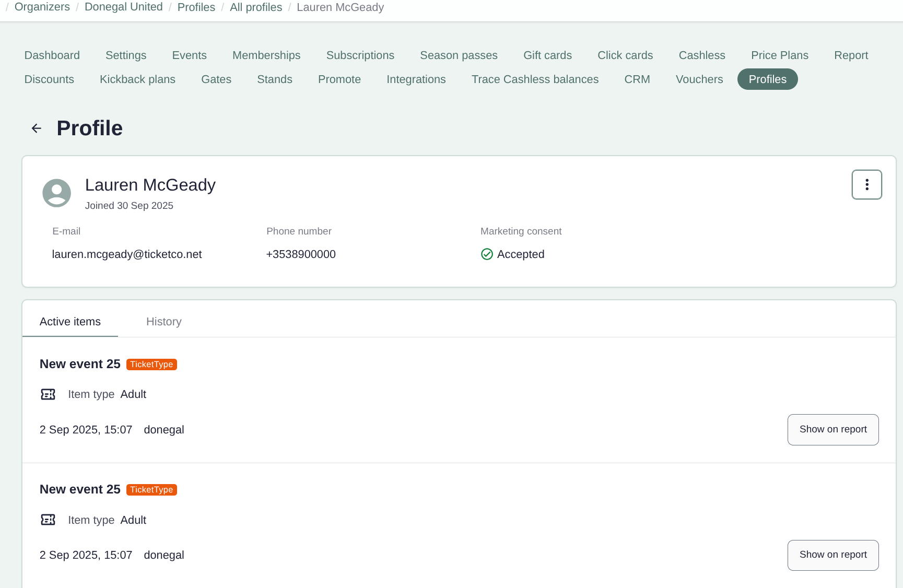The image size is (903, 588).
Task: Click the Organizers breadcrumb link
Action: coord(42,7)
